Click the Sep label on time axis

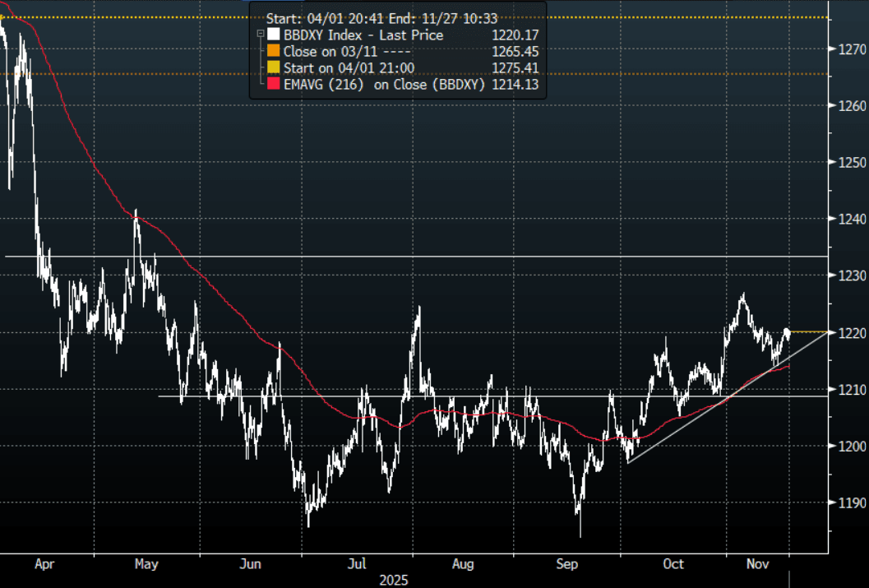point(567,564)
